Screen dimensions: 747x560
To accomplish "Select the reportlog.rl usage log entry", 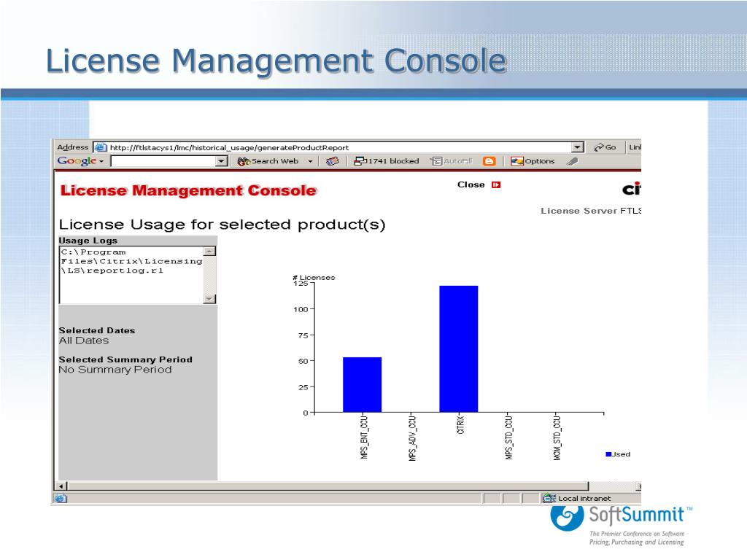I will 131,261.
